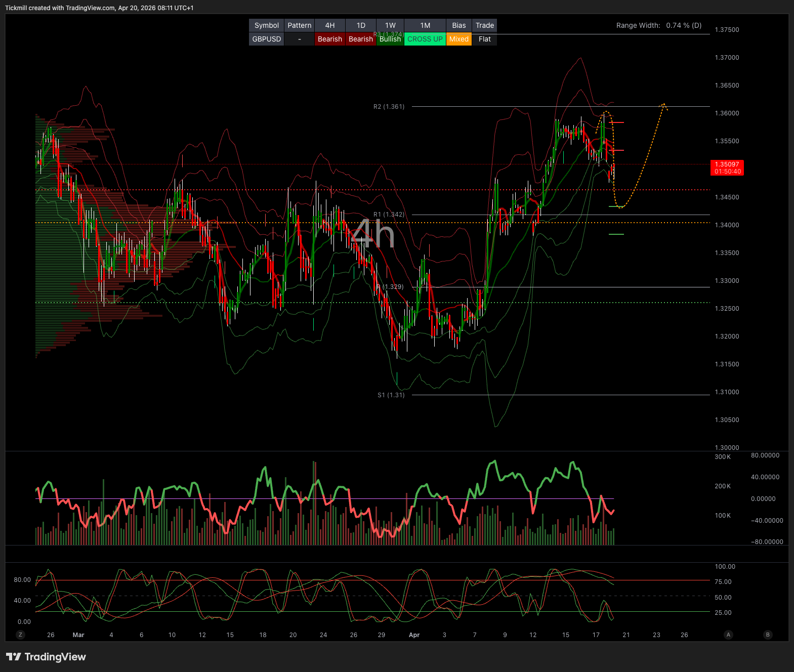
Task: Click the Z timezone icon at bottom-left
Action: point(20,635)
